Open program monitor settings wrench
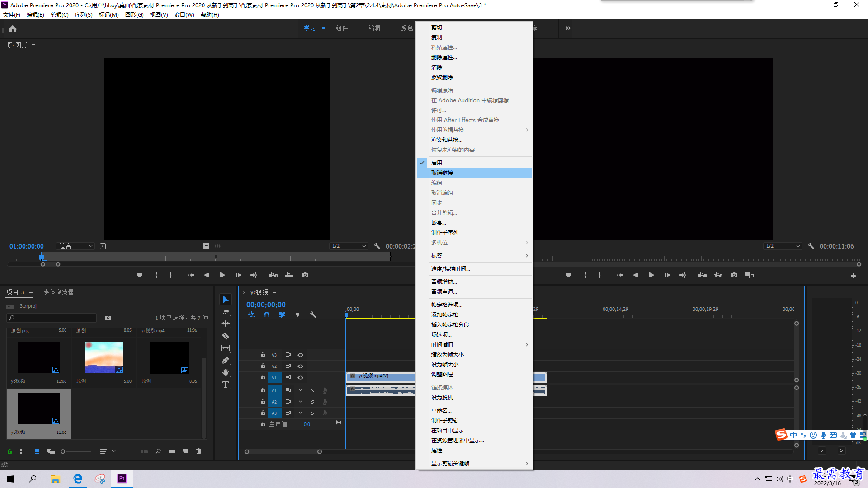The image size is (868, 488). (x=811, y=246)
